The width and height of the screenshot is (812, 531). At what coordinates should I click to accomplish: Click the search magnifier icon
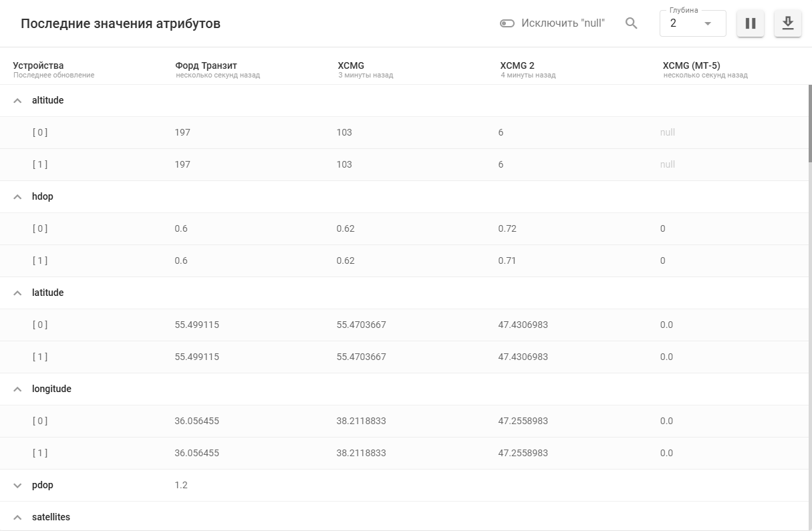pos(631,23)
